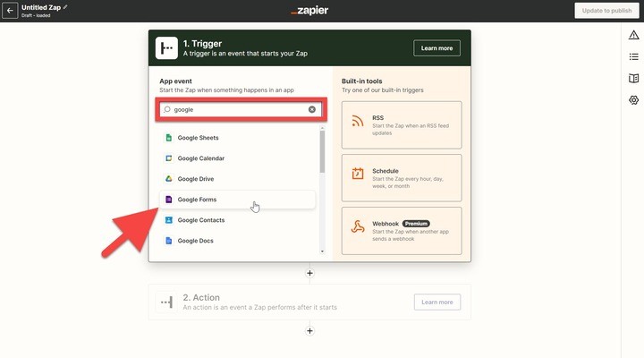Select Google Calendar from results
The image size is (644, 358).
click(237, 158)
